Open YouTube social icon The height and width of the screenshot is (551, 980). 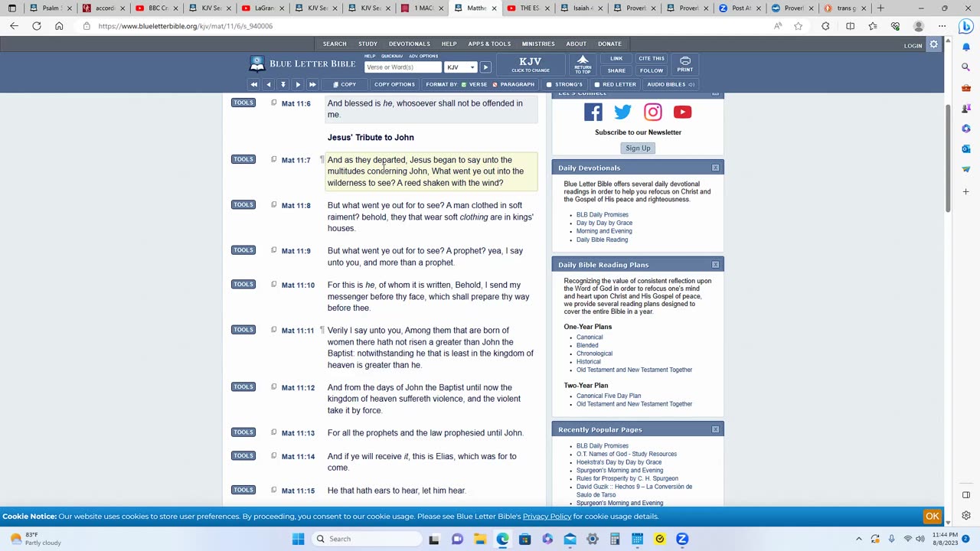pos(682,112)
